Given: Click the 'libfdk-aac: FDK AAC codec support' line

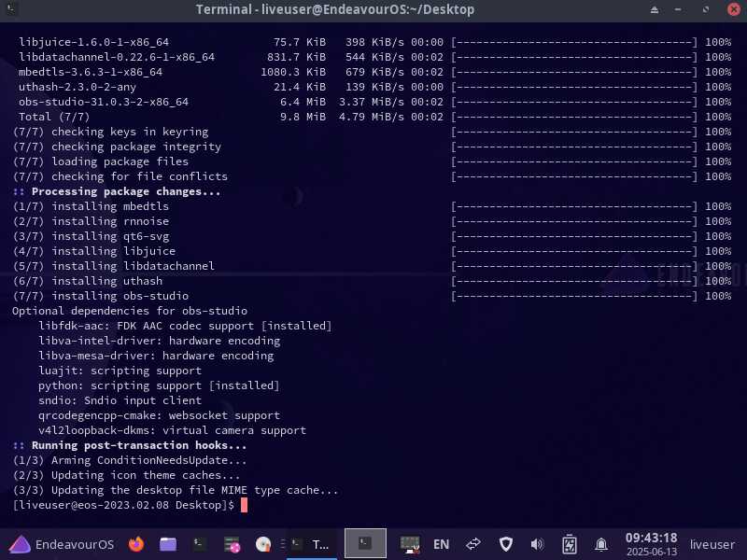Looking at the screenshot, I should pos(185,326).
